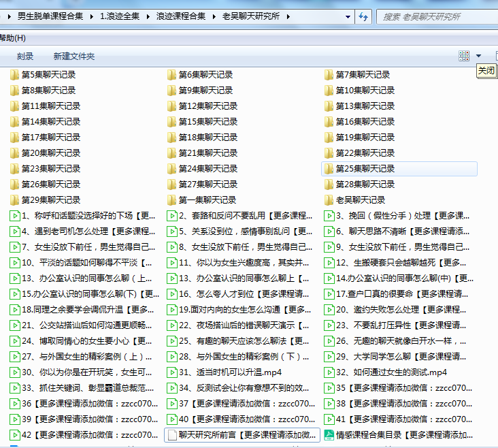Click the video icon of 16、怎么夸人才到位
Viewport: 498px width, 448px height.
[x=172, y=294]
